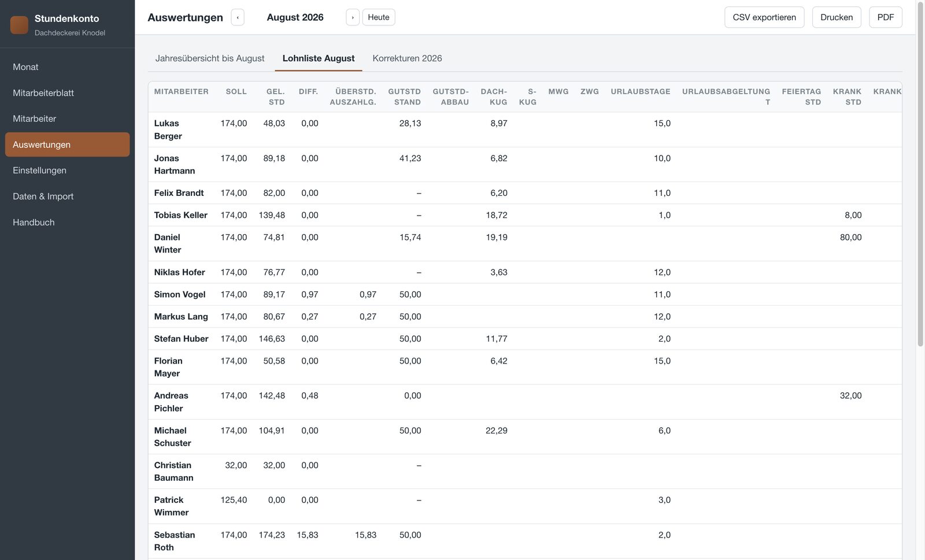Click employee name Florian Mayer
This screenshot has height=560, width=925.
168,367
